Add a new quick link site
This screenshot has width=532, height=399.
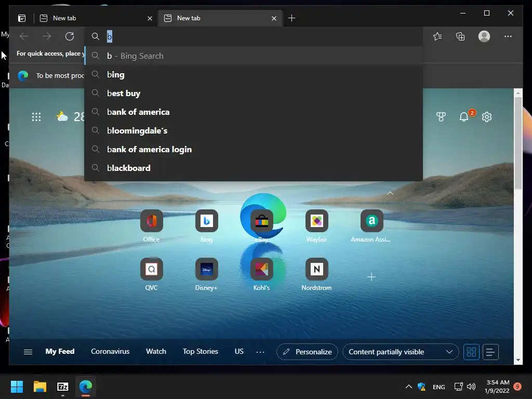pyautogui.click(x=371, y=277)
